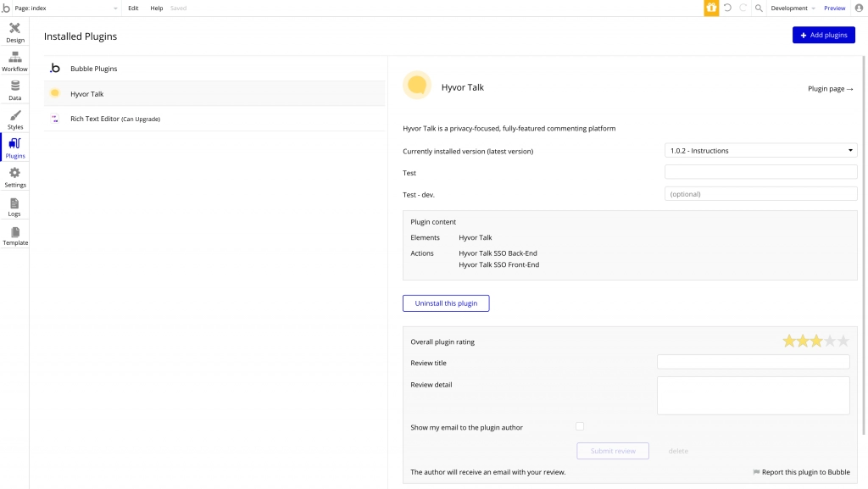Image resolution: width=868 pixels, height=489 pixels.
Task: Click the orange gift icon
Action: [711, 8]
